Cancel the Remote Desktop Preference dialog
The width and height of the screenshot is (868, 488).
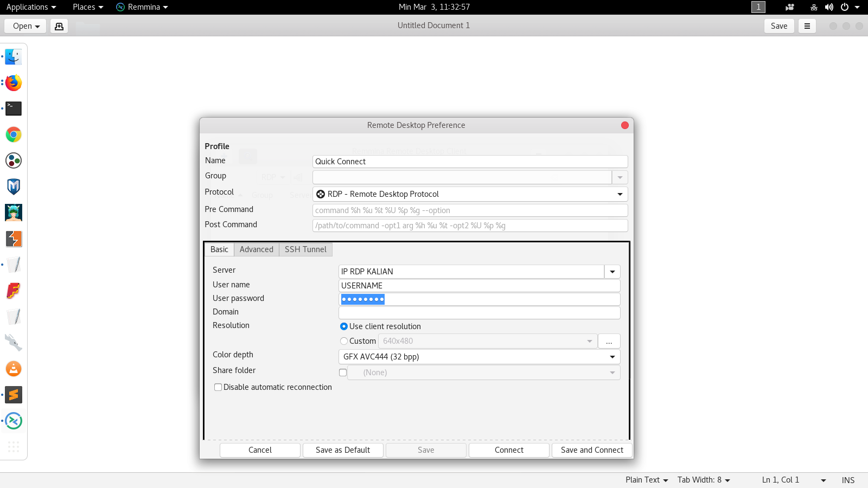point(260,450)
